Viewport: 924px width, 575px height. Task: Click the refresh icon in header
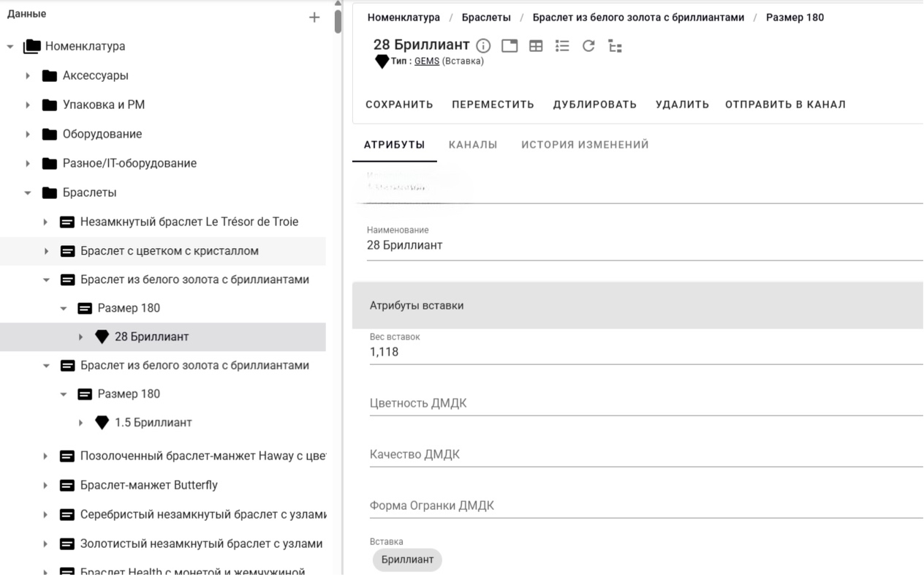tap(588, 46)
